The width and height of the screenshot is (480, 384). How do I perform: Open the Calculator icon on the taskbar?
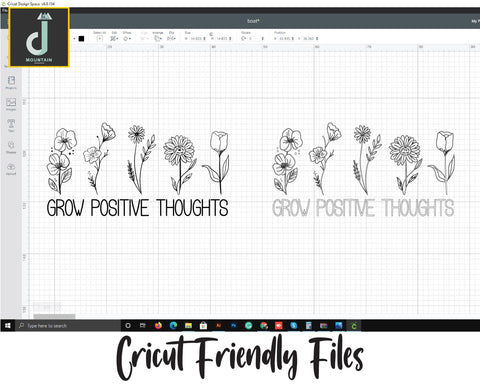[x=309, y=325]
